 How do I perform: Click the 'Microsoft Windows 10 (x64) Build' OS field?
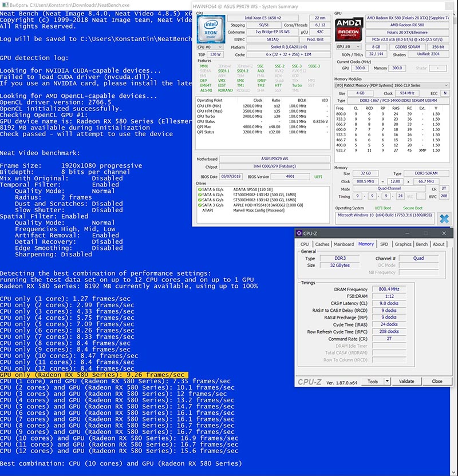385,219
